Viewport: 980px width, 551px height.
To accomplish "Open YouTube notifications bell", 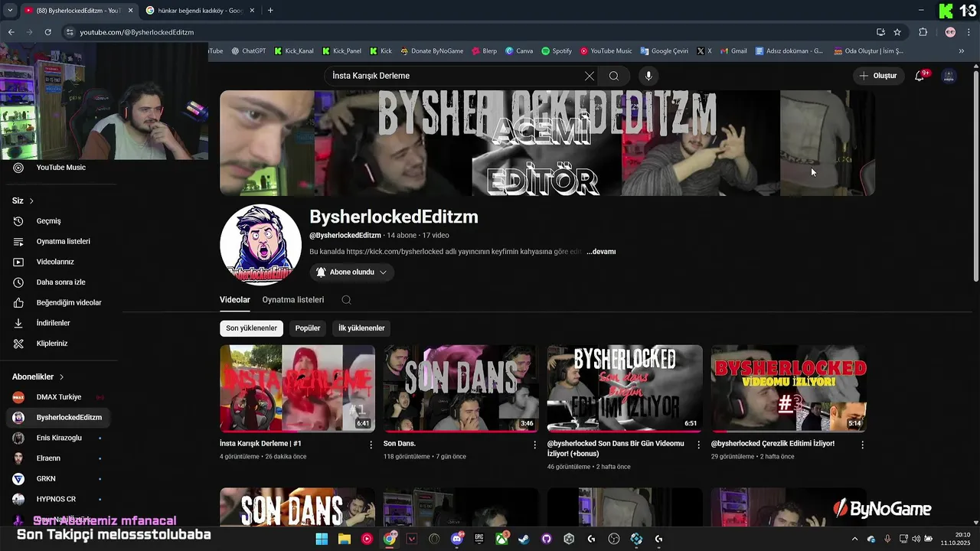I will point(920,76).
